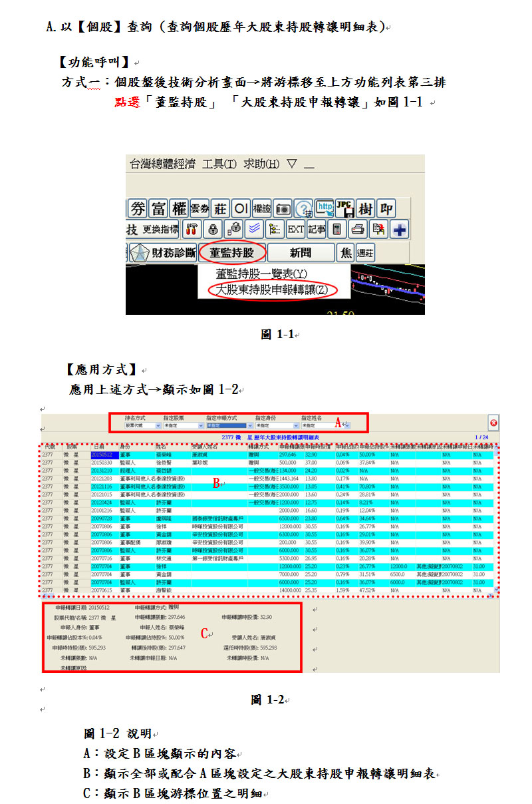532x804 pixels.
Task: Open the 求助(H) menu
Action: point(261,164)
